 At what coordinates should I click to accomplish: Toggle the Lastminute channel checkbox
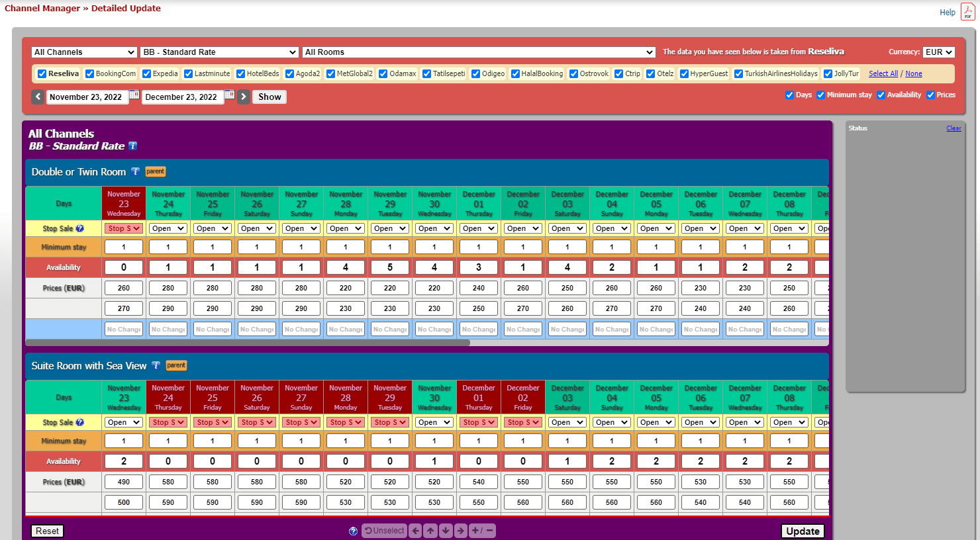coord(188,74)
